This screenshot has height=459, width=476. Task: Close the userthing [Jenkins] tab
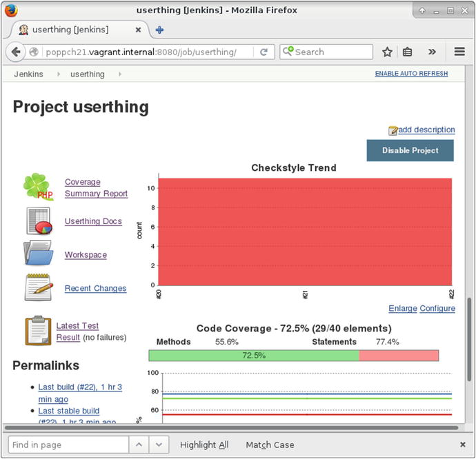pyautogui.click(x=138, y=30)
